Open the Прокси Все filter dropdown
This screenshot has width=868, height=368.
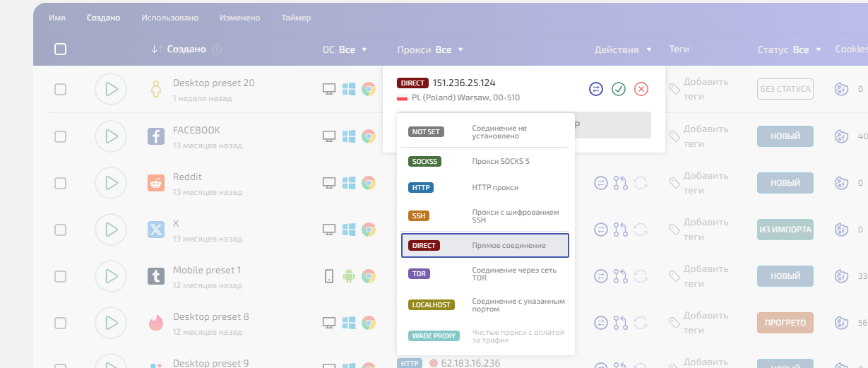430,49
